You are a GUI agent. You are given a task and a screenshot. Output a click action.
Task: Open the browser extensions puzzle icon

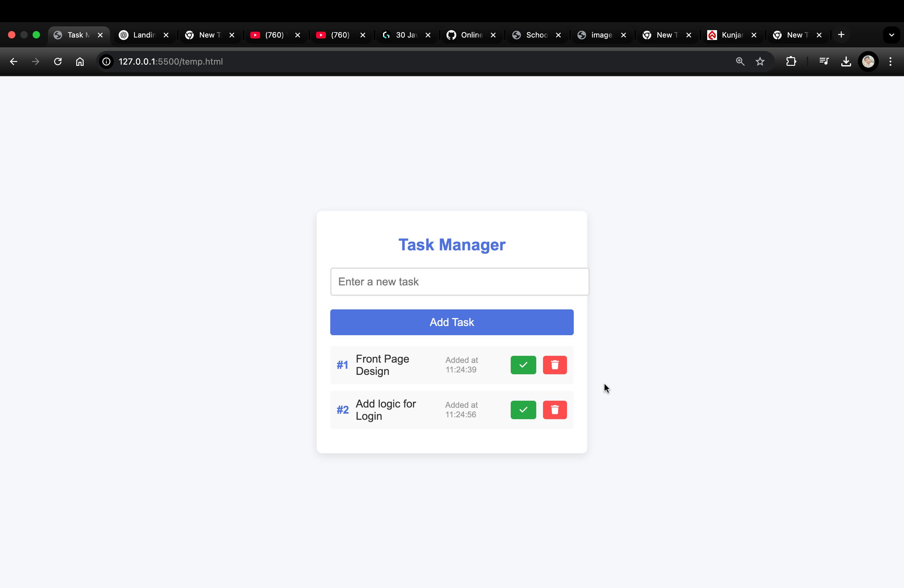point(791,61)
